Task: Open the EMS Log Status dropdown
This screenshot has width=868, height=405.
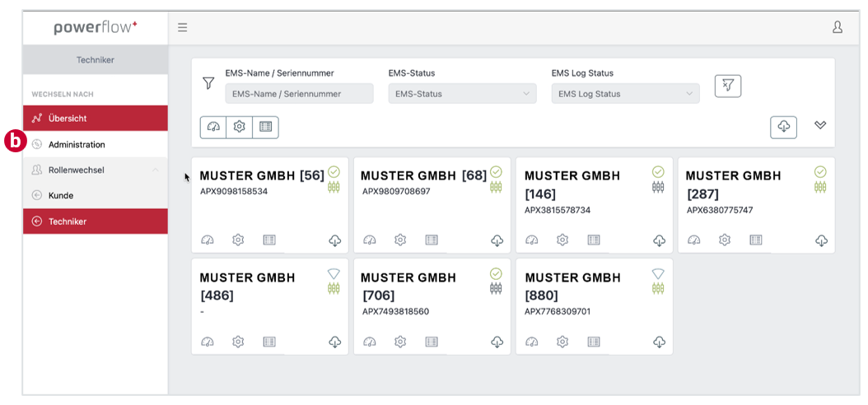Action: click(626, 94)
